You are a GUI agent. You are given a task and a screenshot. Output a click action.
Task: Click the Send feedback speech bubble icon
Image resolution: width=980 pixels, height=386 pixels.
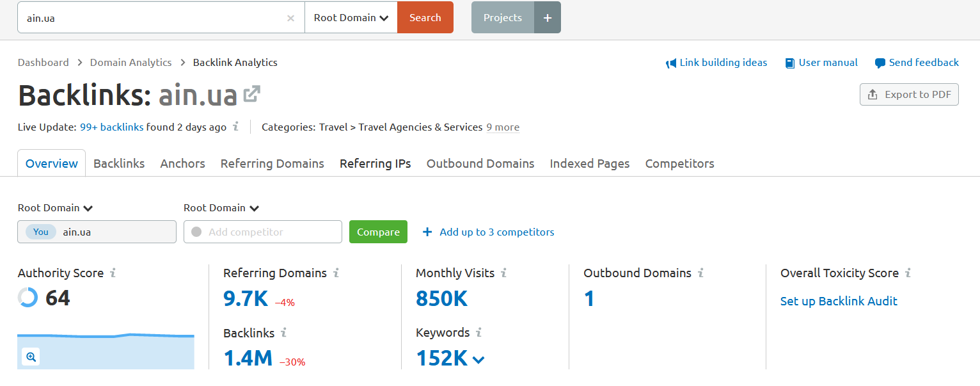pyautogui.click(x=880, y=63)
